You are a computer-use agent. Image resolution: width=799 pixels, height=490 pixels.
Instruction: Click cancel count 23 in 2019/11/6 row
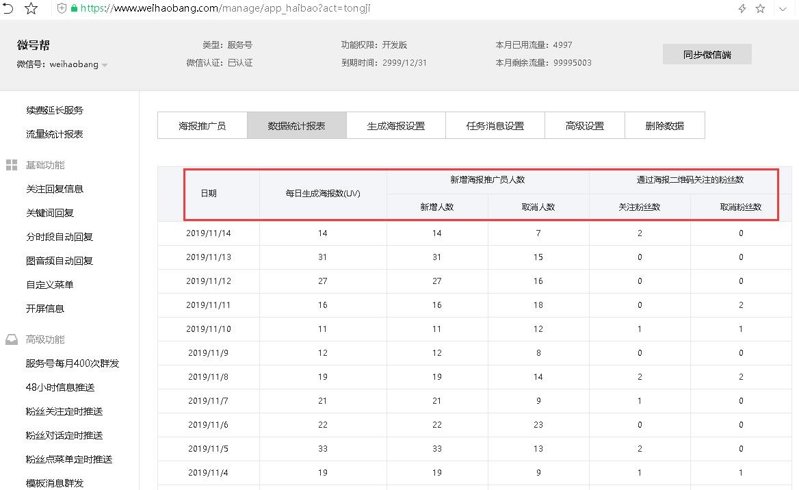pos(538,425)
